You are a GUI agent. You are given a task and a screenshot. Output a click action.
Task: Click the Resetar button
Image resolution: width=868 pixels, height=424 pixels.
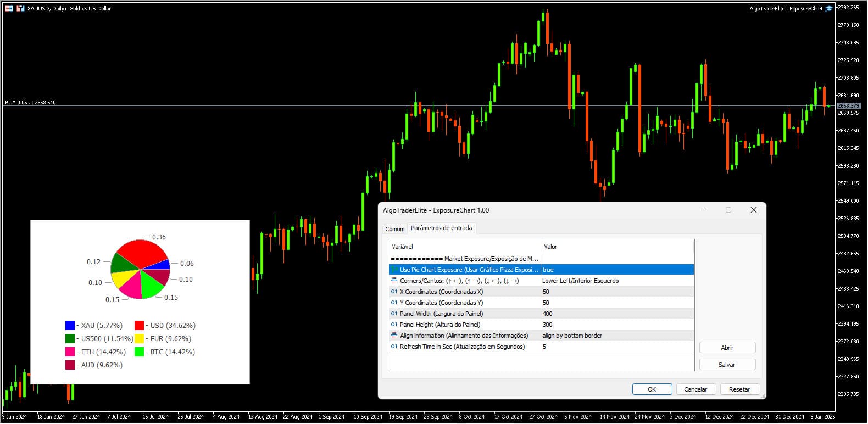(x=739, y=389)
